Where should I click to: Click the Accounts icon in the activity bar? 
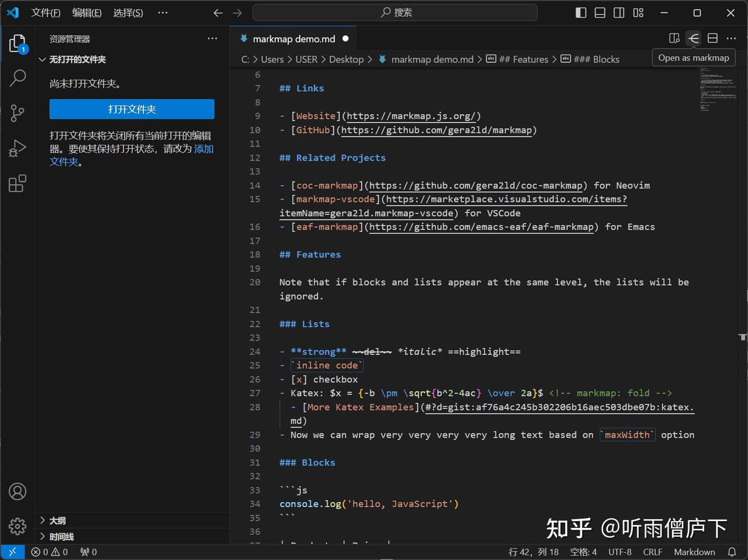pyautogui.click(x=17, y=491)
